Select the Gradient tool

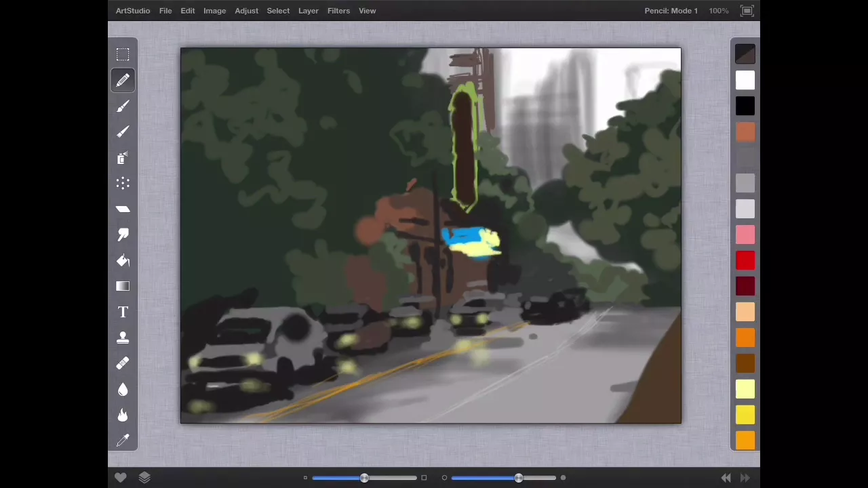pyautogui.click(x=123, y=287)
